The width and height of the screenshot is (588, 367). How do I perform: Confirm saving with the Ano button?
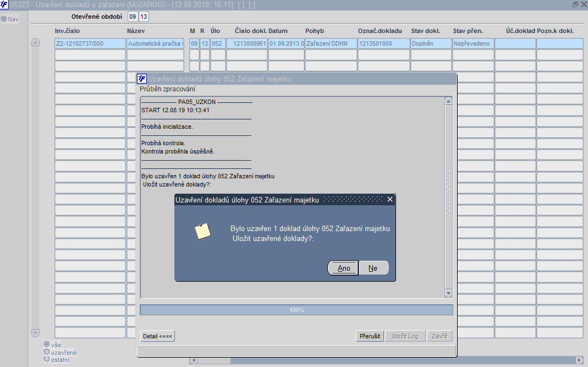click(343, 268)
